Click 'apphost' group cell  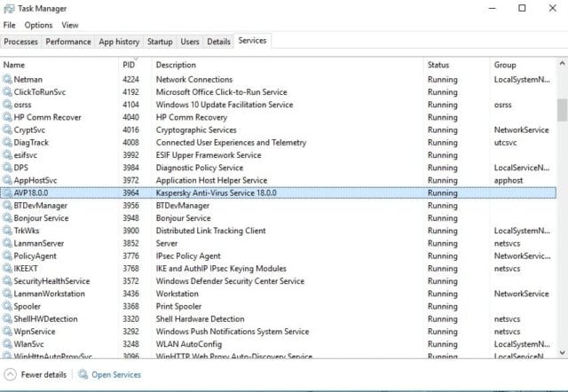pos(509,180)
